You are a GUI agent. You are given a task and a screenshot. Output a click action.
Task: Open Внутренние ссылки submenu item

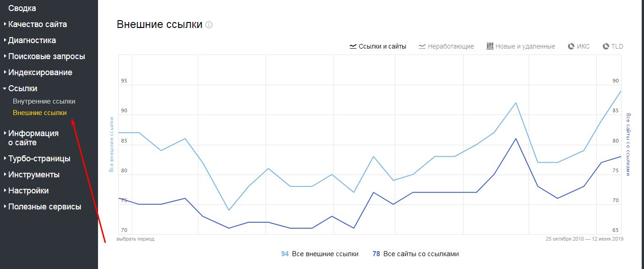[44, 101]
